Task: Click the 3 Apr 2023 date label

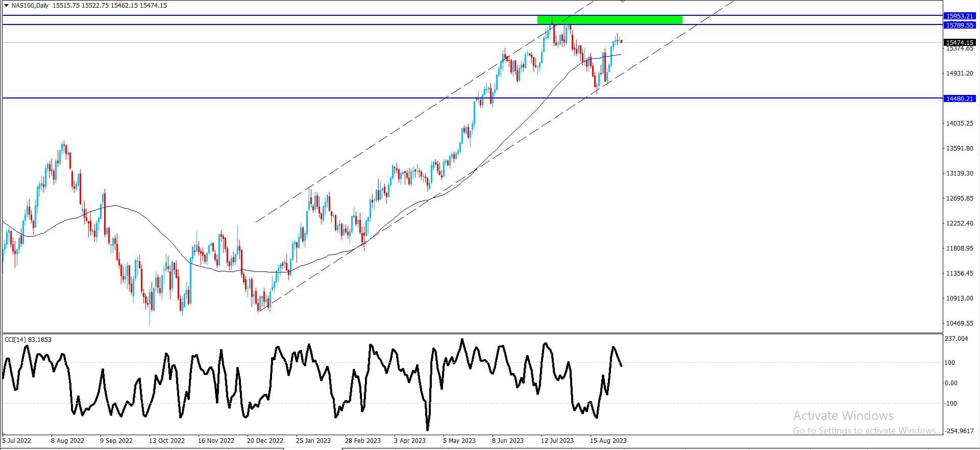Action: [410, 441]
